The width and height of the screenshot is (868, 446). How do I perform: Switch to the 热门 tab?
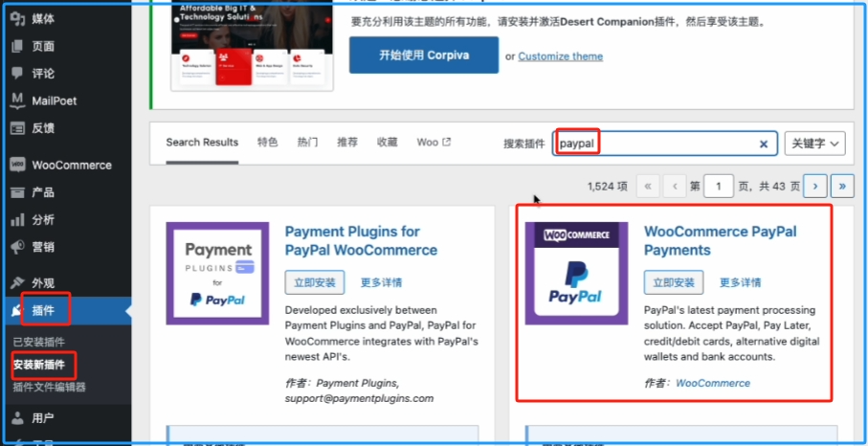[x=308, y=143]
